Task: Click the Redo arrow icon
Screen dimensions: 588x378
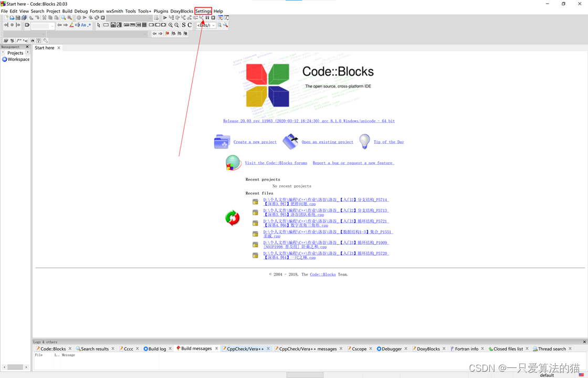Action: click(37, 18)
